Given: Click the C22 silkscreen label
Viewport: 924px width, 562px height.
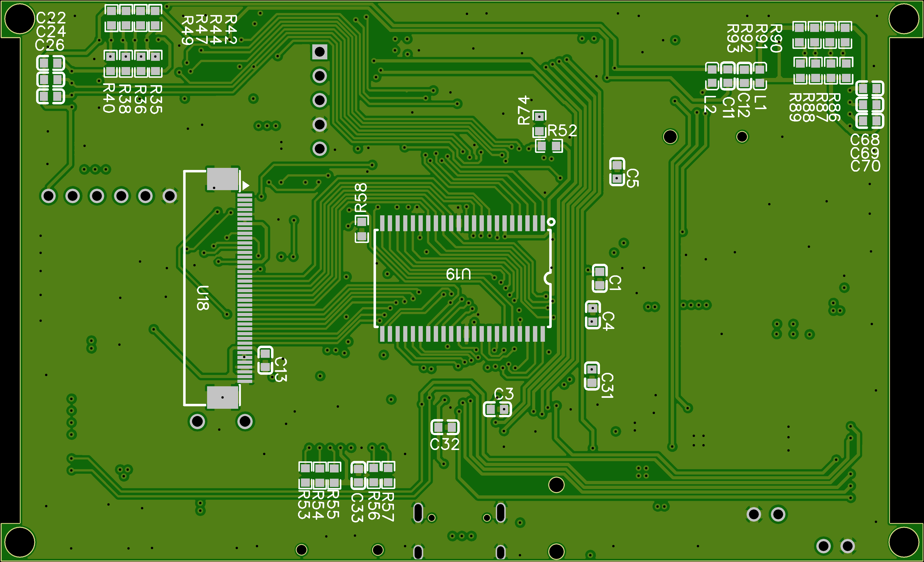Looking at the screenshot, I should 51,18.
